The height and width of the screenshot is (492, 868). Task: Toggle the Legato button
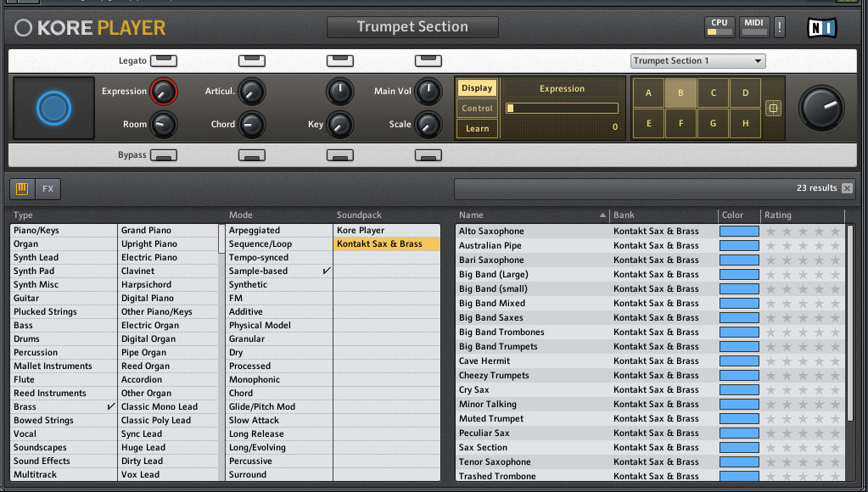pos(163,61)
